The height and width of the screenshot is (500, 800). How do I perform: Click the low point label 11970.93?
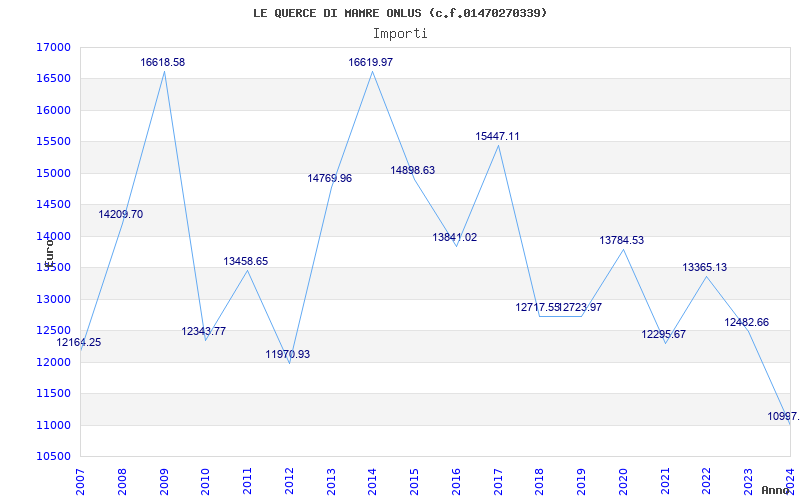288,354
